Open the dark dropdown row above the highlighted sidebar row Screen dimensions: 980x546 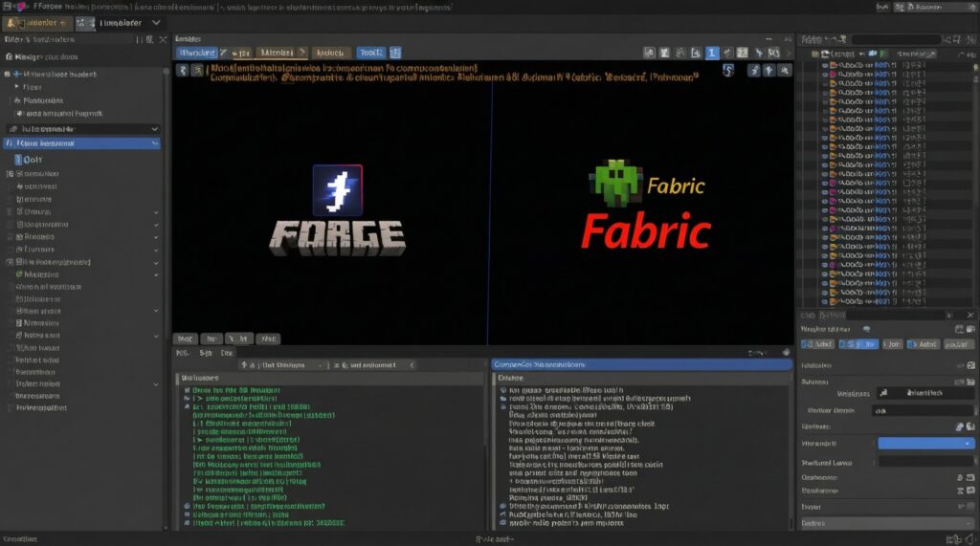pyautogui.click(x=82, y=129)
